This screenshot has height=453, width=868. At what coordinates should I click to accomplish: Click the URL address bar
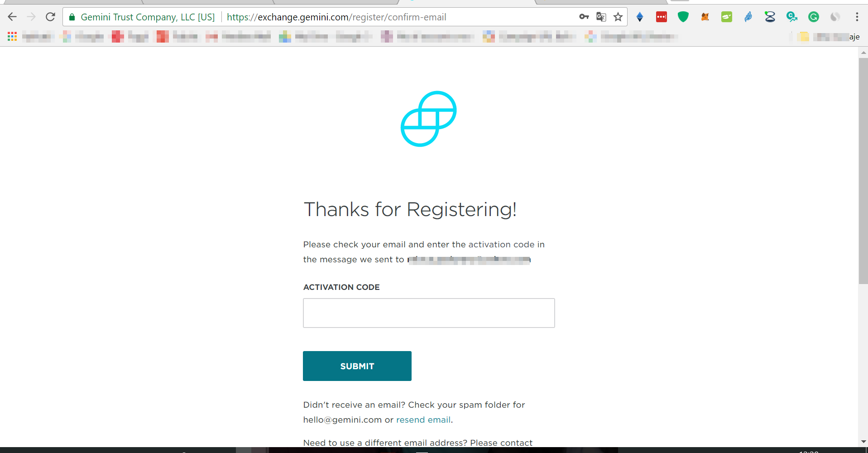pyautogui.click(x=398, y=17)
